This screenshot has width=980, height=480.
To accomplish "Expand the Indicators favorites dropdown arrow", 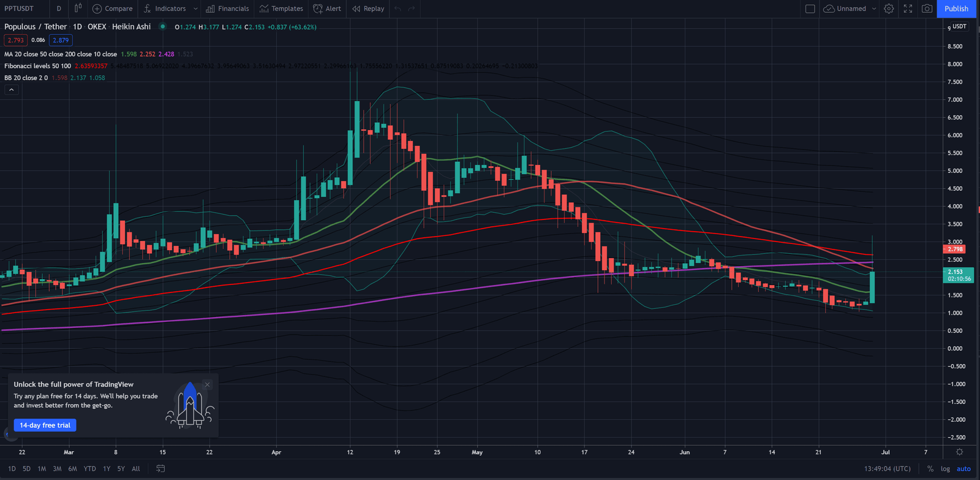I will (195, 9).
